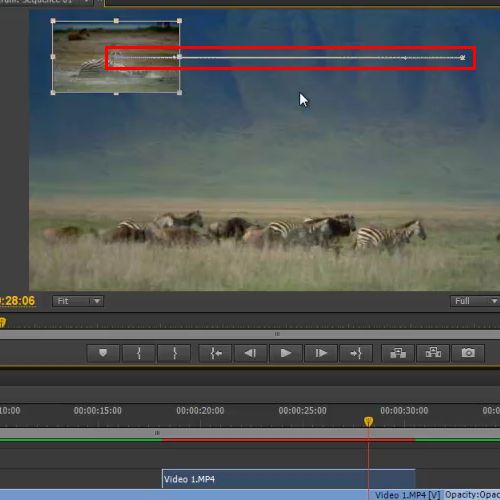
Task: Click the yellow 28:06 timecode field
Action: pos(17,301)
